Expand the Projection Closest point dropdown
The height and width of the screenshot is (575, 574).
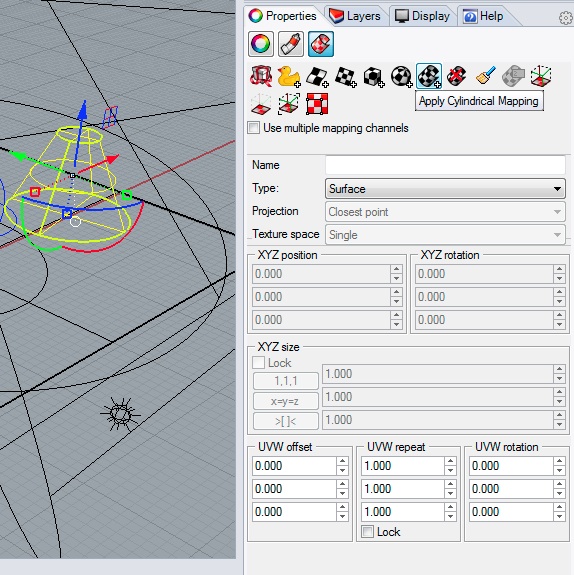[445, 212]
